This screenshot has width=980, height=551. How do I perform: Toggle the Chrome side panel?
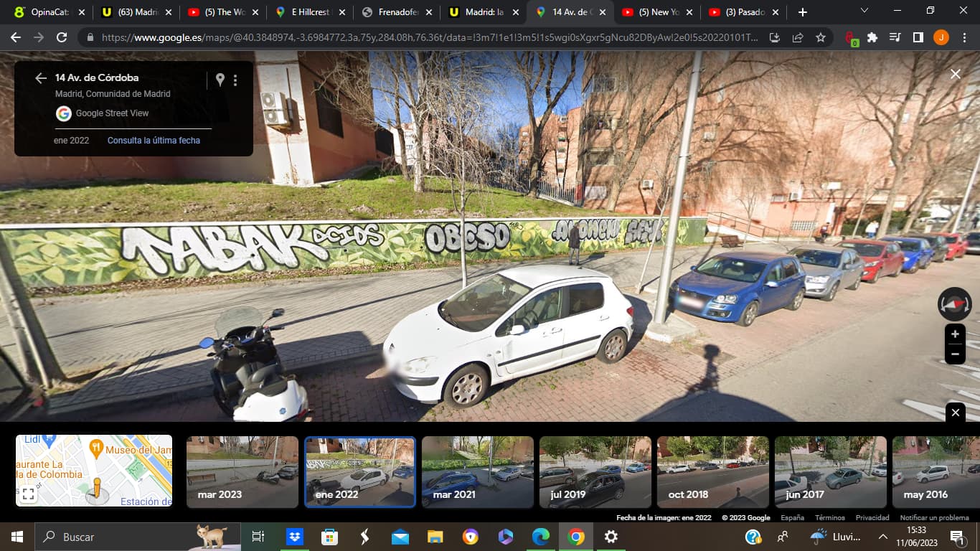(918, 38)
